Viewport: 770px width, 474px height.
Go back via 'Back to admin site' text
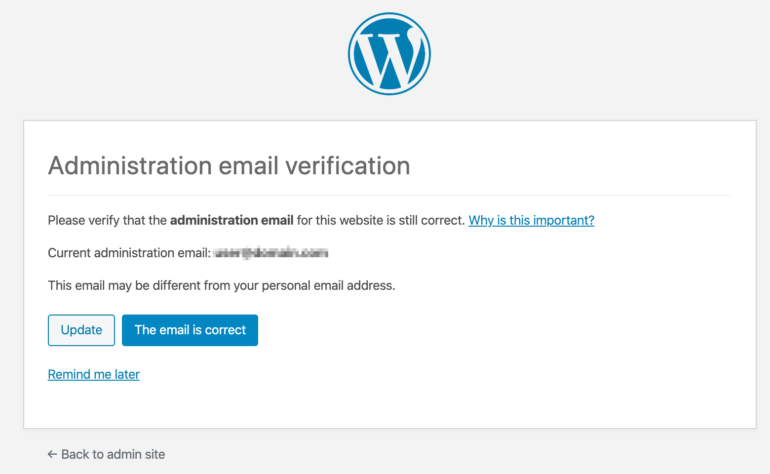coord(113,454)
